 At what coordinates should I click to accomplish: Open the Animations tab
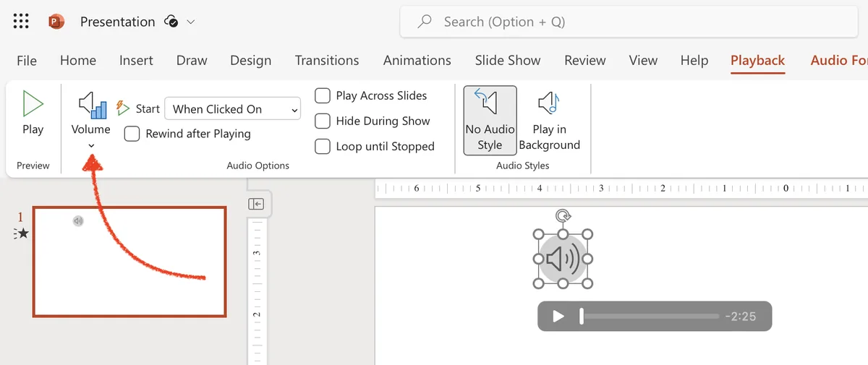tap(417, 60)
